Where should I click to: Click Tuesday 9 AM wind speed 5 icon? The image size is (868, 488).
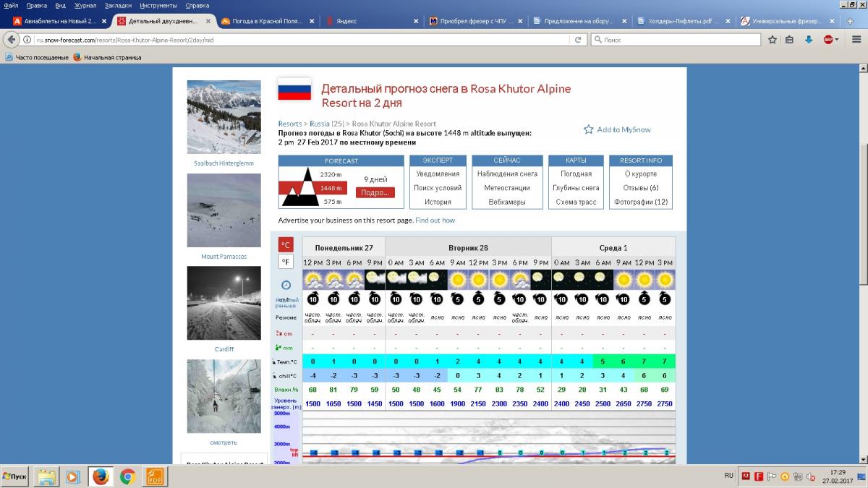click(458, 298)
